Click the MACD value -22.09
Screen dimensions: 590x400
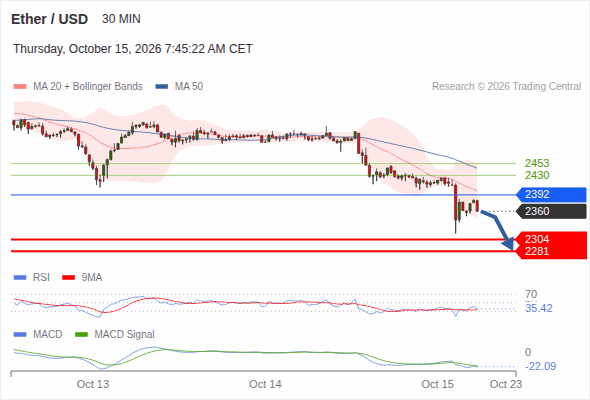point(540,367)
